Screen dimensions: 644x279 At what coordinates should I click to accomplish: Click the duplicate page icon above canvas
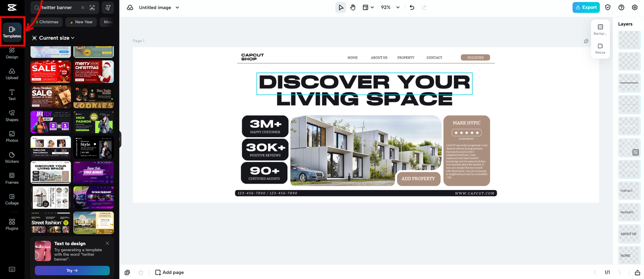586,41
